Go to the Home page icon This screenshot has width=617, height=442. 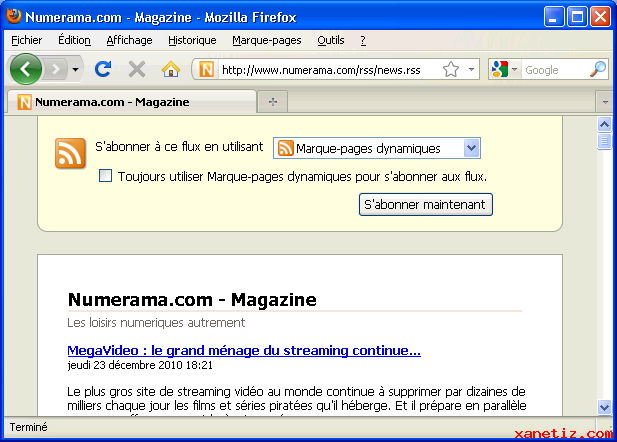(x=171, y=70)
